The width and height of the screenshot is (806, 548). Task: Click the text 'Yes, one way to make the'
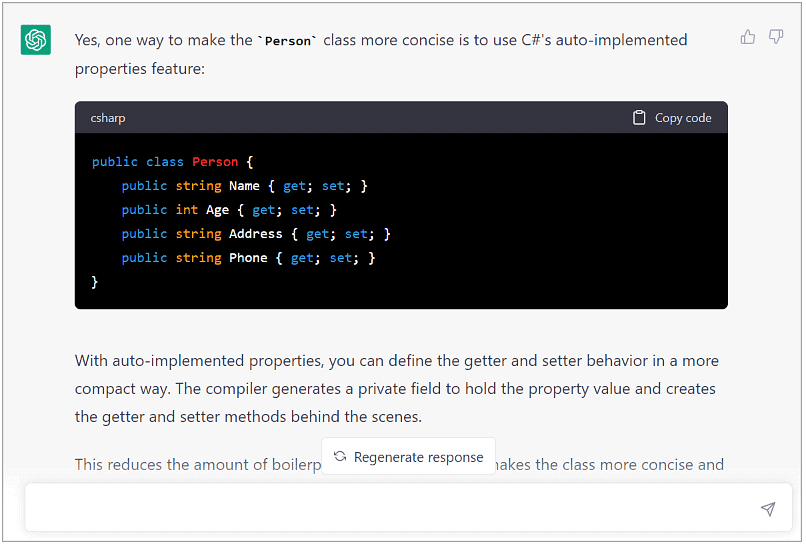pos(163,40)
